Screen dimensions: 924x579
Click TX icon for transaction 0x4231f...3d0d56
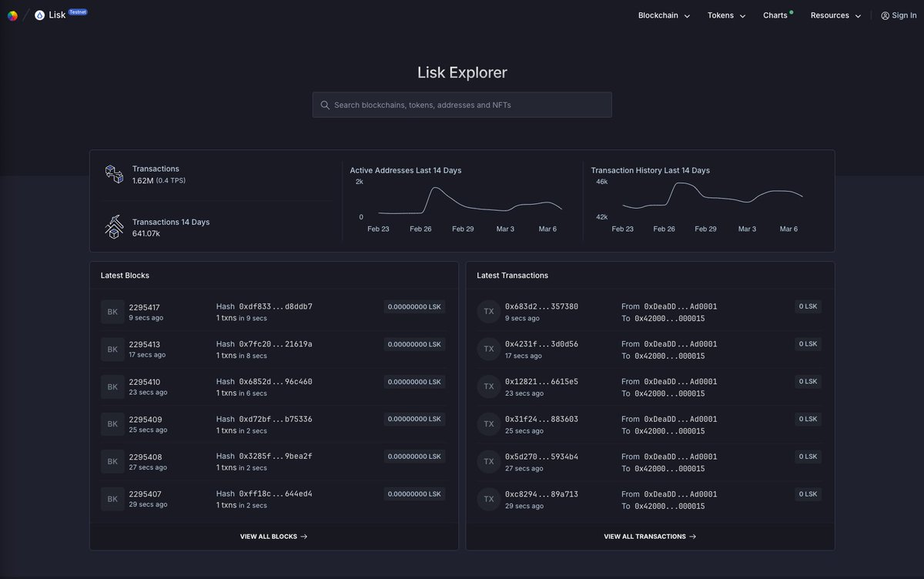coord(489,350)
